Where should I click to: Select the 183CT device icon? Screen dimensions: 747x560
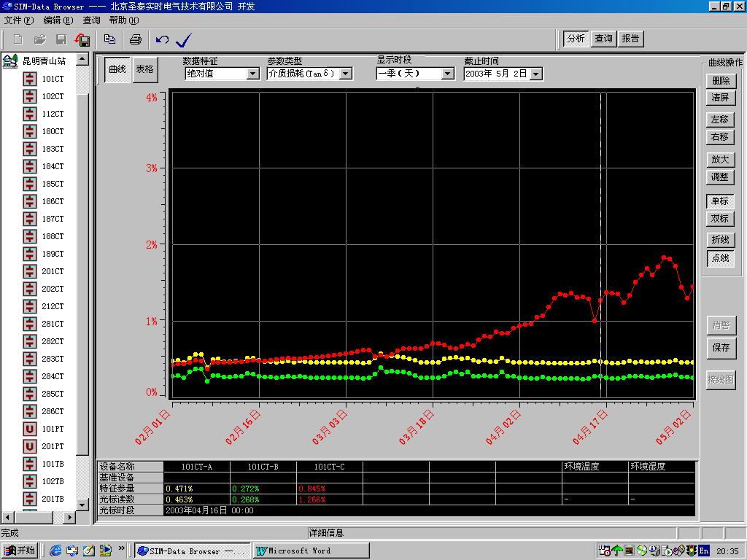coord(30,149)
